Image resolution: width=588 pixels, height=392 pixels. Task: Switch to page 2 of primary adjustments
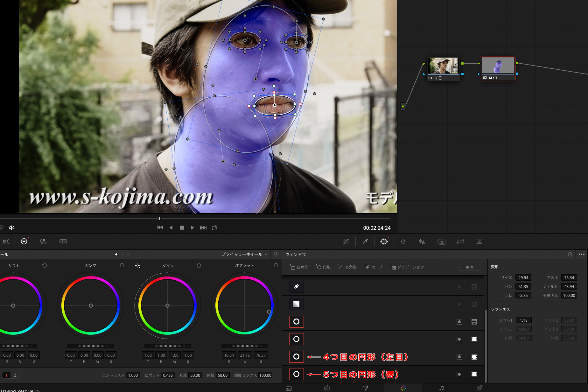(15, 375)
